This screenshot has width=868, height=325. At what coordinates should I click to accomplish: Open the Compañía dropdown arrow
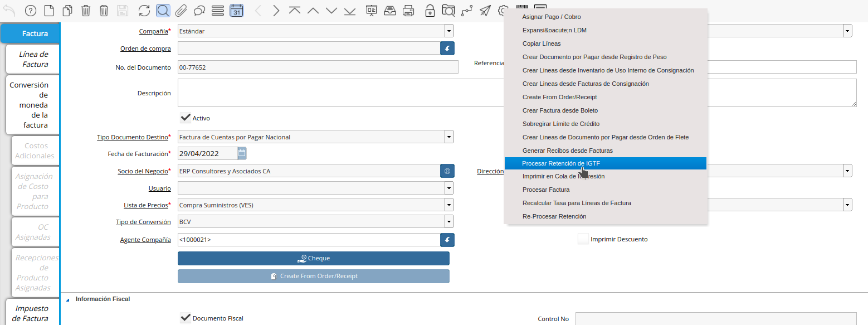[449, 31]
